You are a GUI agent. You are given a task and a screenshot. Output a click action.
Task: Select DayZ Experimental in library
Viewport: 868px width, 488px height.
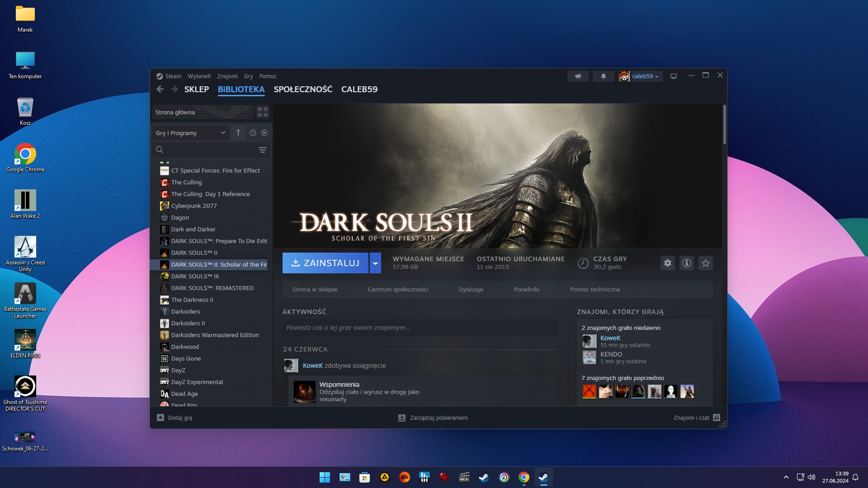[x=211, y=382]
